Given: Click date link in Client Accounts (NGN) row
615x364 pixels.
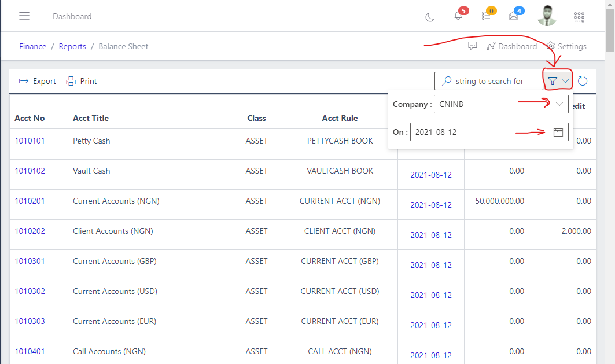Looking at the screenshot, I should coord(431,235).
